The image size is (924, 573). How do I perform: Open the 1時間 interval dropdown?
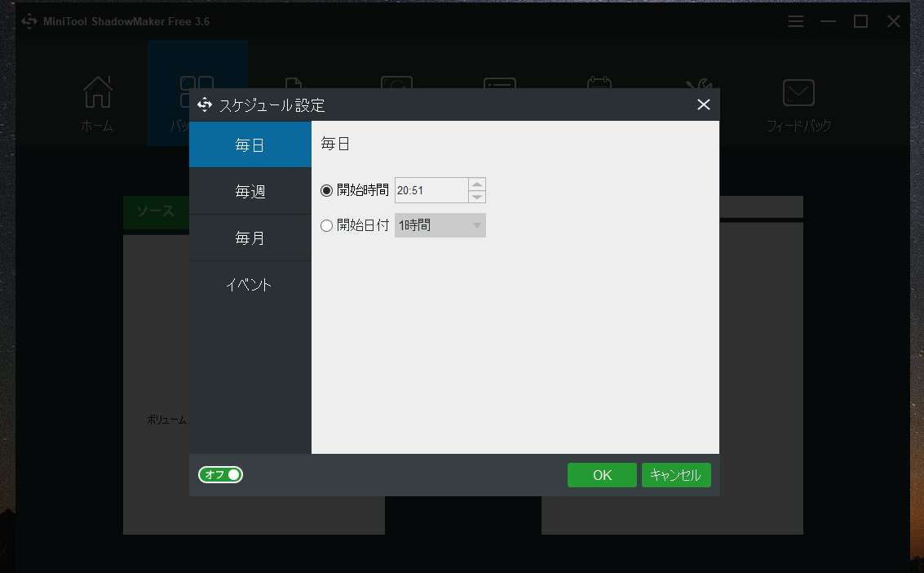tap(440, 225)
